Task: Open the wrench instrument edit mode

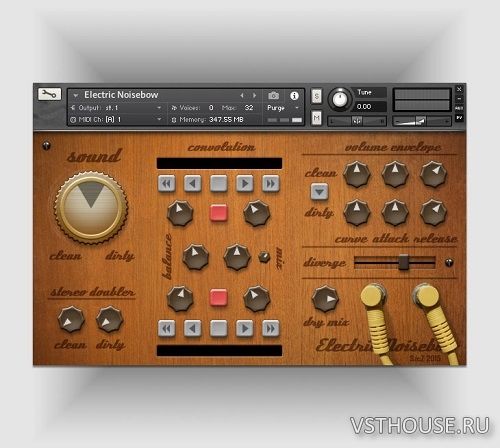Action: tap(49, 94)
